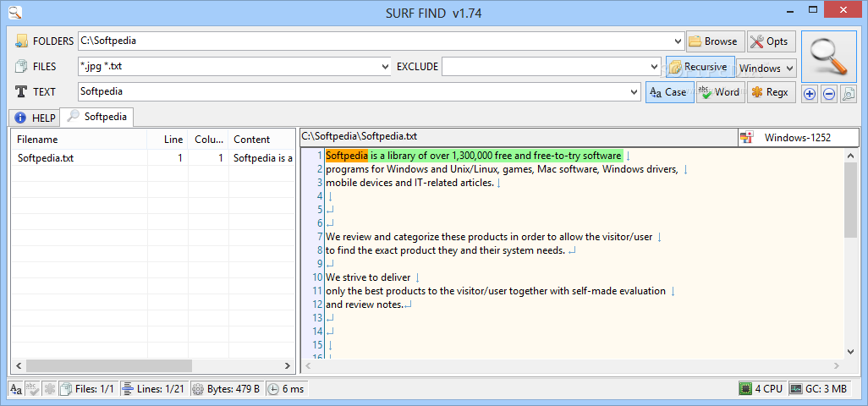Screen dimensions: 868x406
Task: Click the preview pane vertical scrollbar thumb
Action: [x=851, y=200]
